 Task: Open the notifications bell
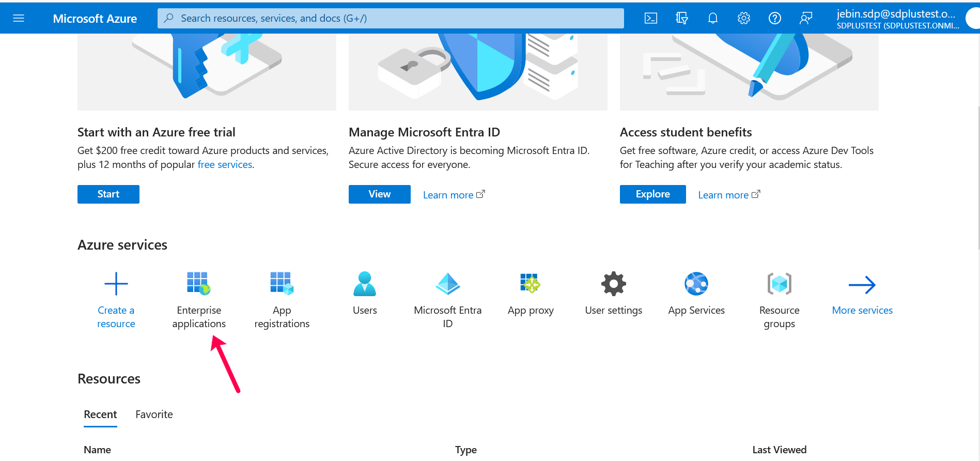coord(713,19)
